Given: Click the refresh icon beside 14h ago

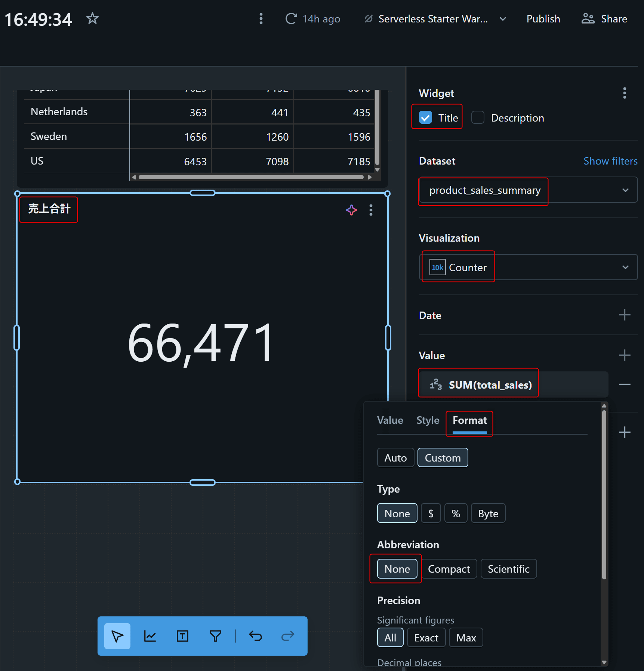Looking at the screenshot, I should [x=291, y=19].
